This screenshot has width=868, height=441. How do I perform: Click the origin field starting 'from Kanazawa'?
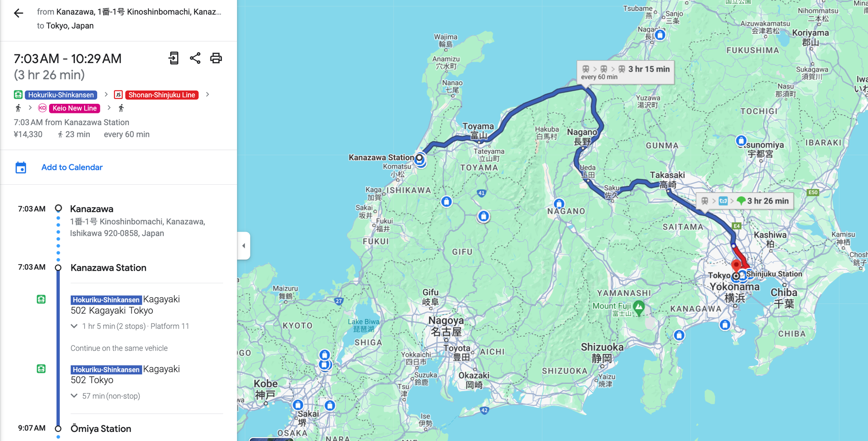point(129,12)
